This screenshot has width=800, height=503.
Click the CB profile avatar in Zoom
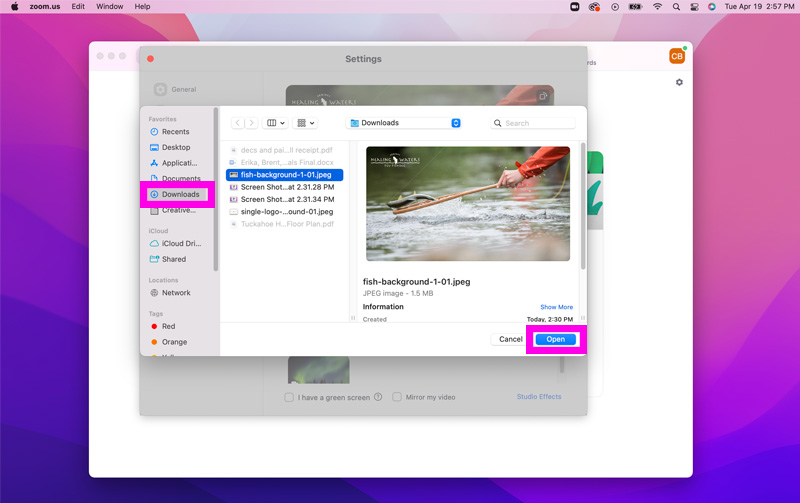click(x=677, y=56)
